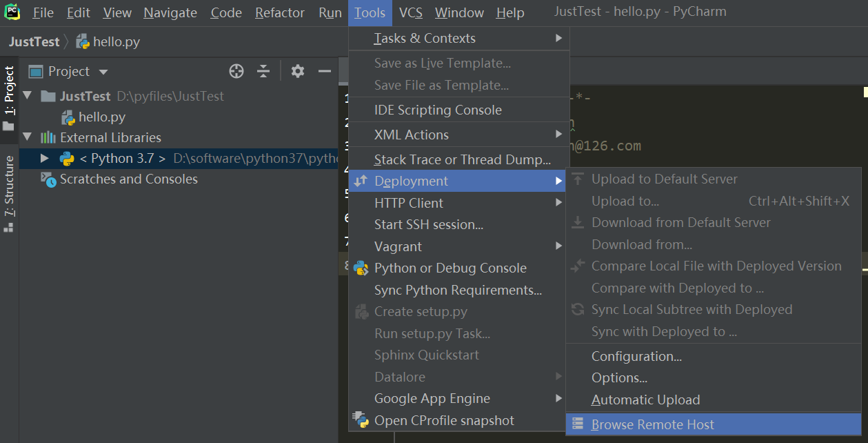This screenshot has height=443, width=868.
Task: Click the locate-in-project target icon
Action: (236, 71)
